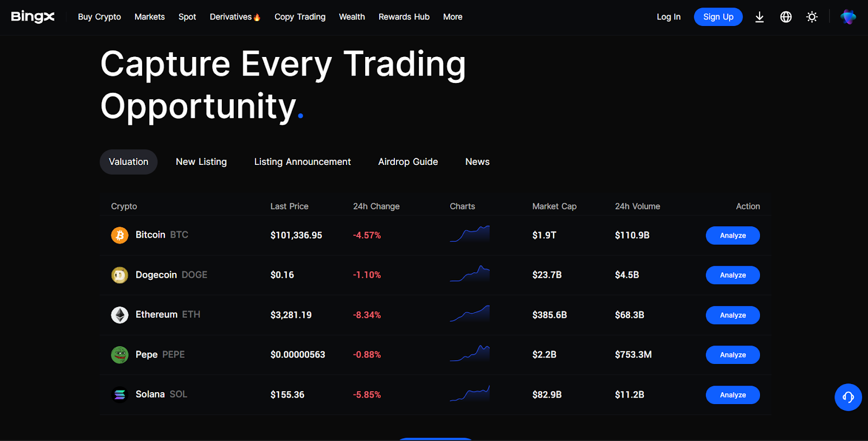The image size is (868, 441).
Task: Click the download app icon
Action: [759, 17]
